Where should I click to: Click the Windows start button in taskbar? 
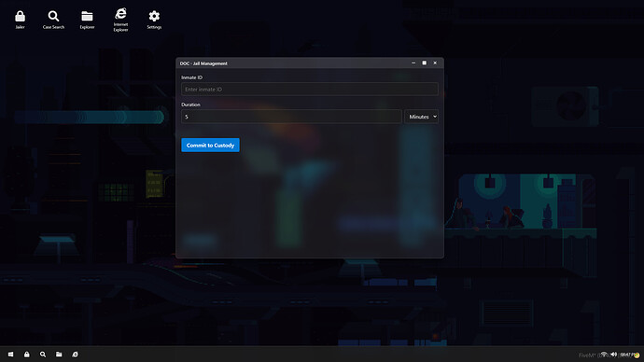click(10, 355)
